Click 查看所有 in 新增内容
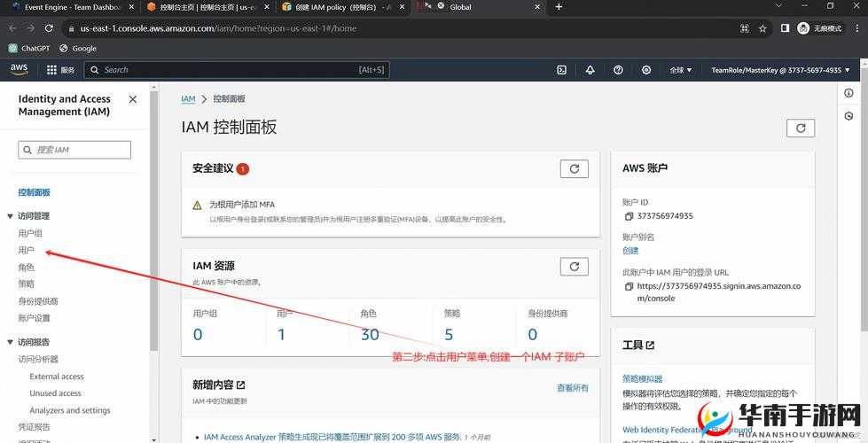868x443 pixels. (x=573, y=388)
